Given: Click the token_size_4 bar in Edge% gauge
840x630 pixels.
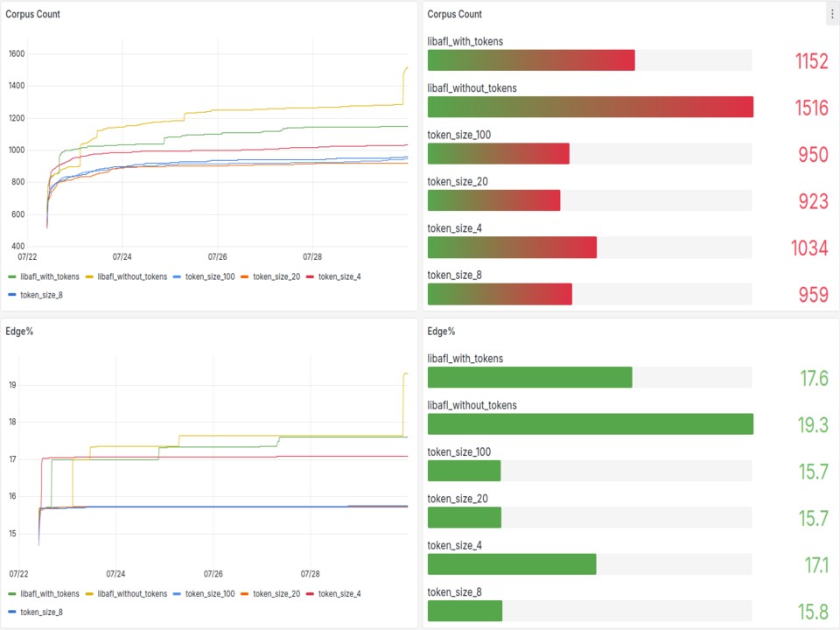Looking at the screenshot, I should pyautogui.click(x=512, y=564).
